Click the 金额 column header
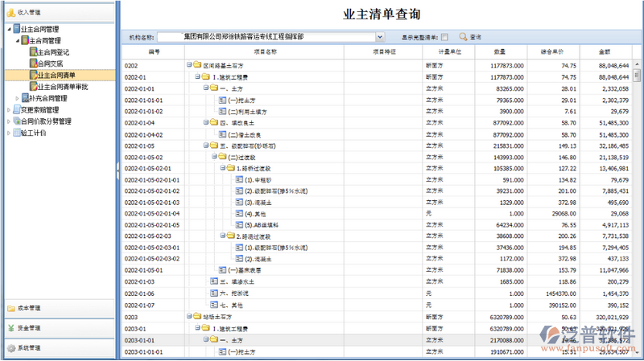The width and height of the screenshot is (644, 361). pos(603,51)
